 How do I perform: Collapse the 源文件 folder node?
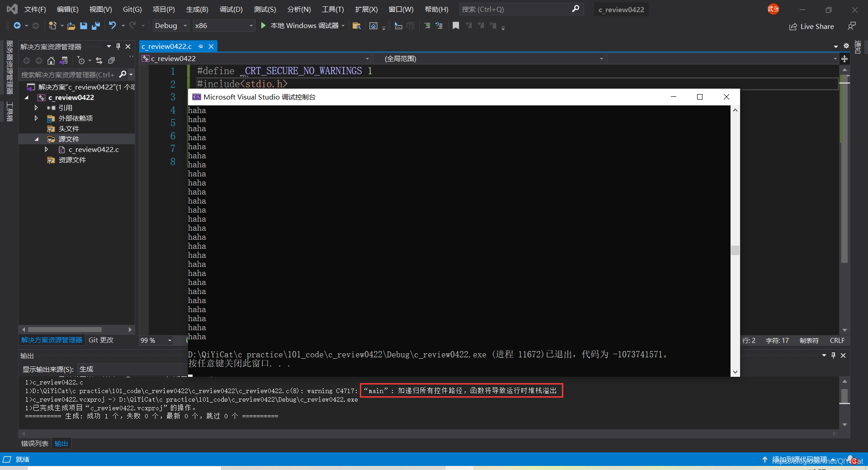click(37, 139)
